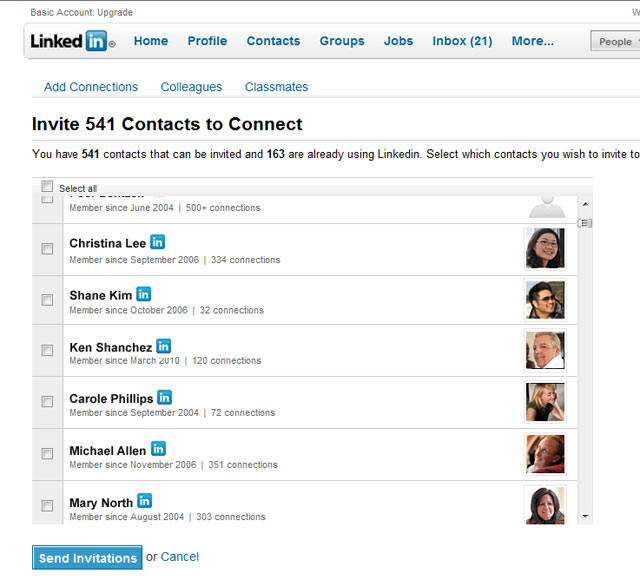This screenshot has width=640, height=580.
Task: Check the Select all checkbox
Action: pos(47,187)
